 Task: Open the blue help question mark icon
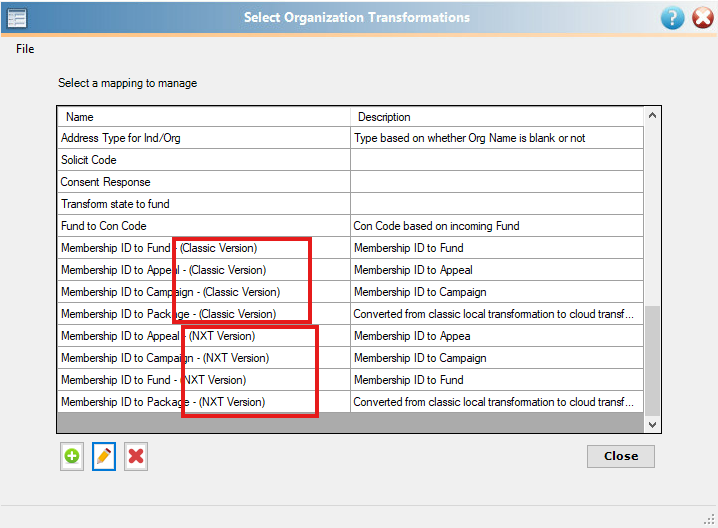(672, 17)
